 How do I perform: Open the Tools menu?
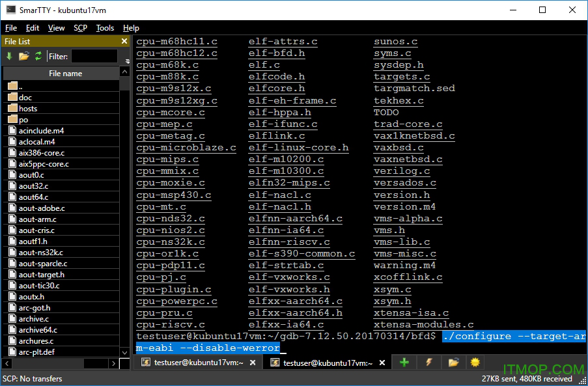tap(105, 28)
